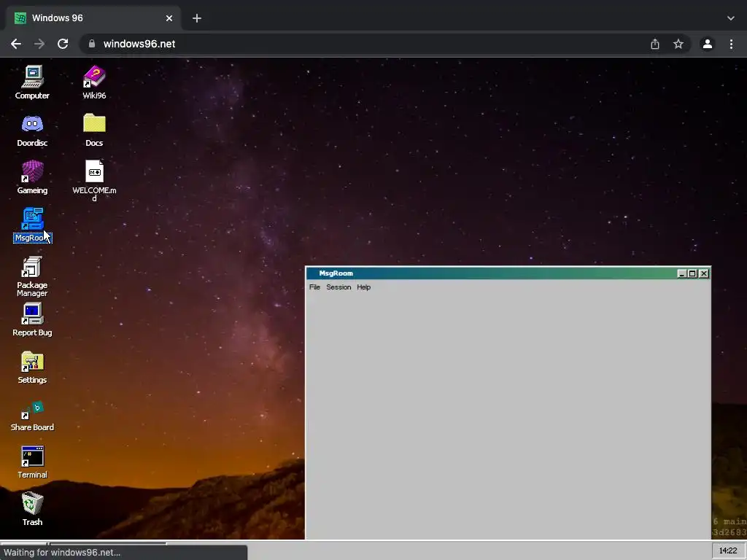Close the Windows 96 tab
The height and width of the screenshot is (560, 747).
[x=169, y=18]
